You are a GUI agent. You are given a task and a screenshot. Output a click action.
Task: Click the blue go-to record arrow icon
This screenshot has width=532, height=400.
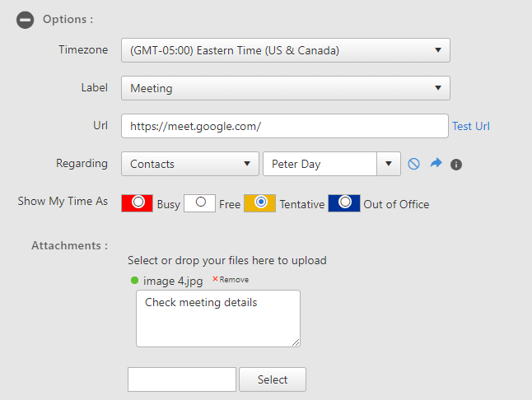[436, 164]
